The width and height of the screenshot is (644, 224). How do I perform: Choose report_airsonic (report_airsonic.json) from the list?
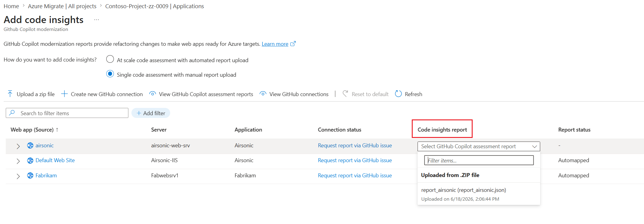tap(479, 194)
